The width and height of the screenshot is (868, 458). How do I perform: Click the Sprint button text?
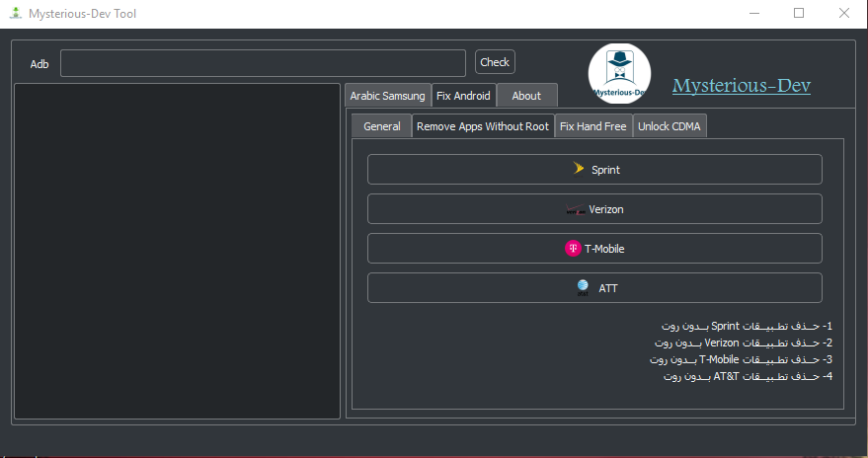pos(605,170)
